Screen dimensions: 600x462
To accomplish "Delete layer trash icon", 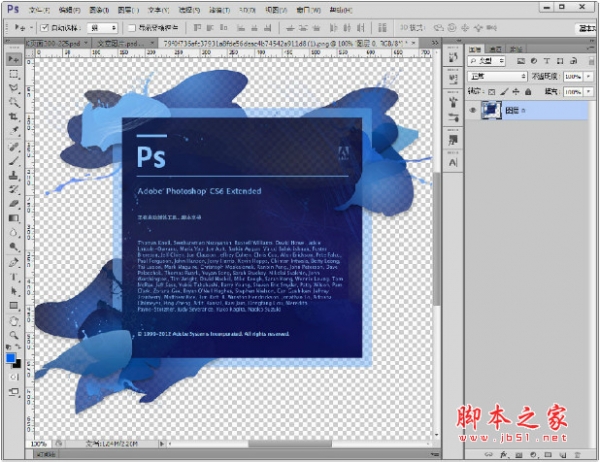I will tap(577, 455).
